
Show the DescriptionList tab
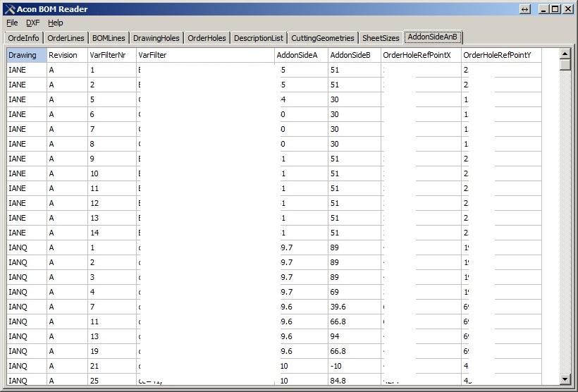(258, 38)
